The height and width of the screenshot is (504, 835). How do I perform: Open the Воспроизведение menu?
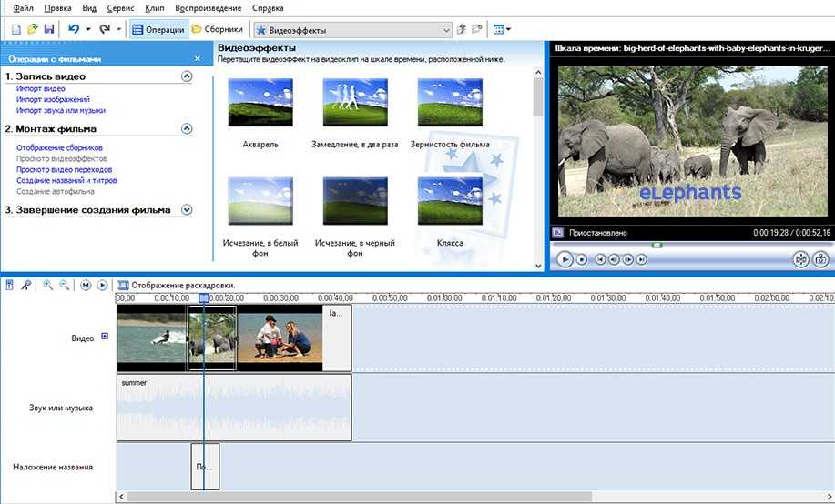click(x=209, y=8)
